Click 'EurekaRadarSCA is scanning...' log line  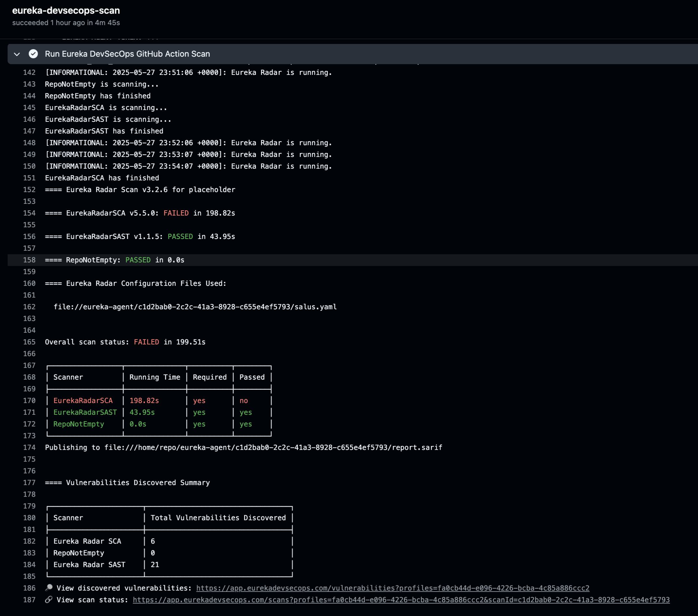coord(106,108)
